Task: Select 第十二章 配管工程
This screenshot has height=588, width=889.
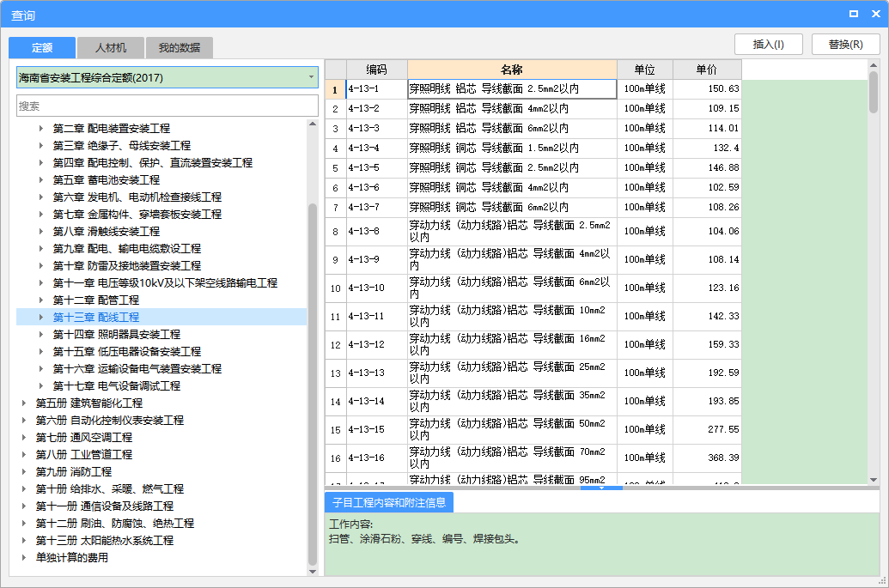Action: pyautogui.click(x=96, y=300)
